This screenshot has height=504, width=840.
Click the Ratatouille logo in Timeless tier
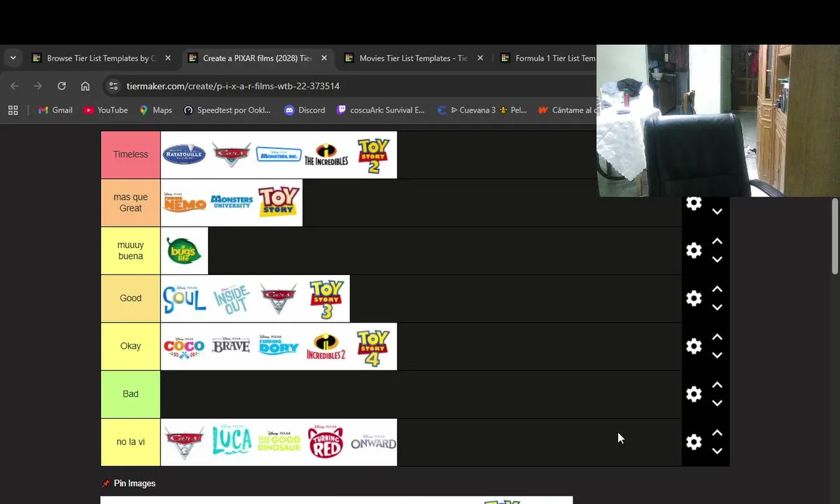coord(184,155)
